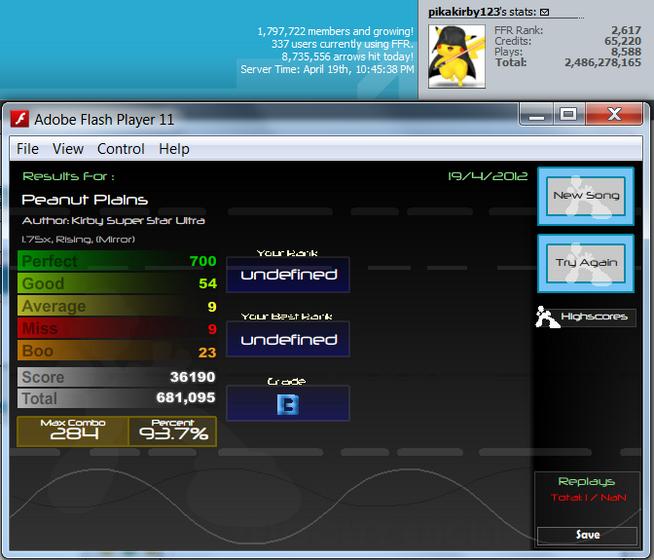Click the Your Rank undefined box

coord(288,274)
